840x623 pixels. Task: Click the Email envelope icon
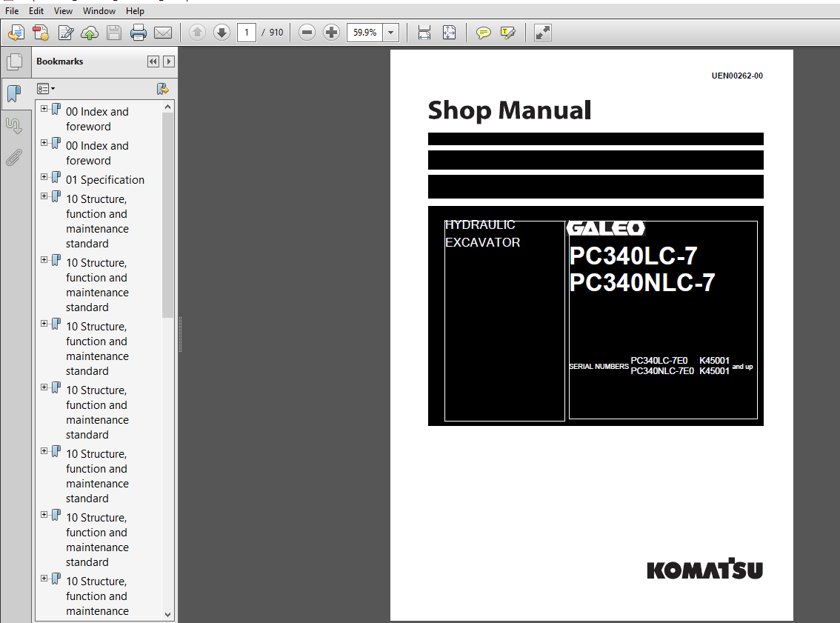pyautogui.click(x=163, y=33)
